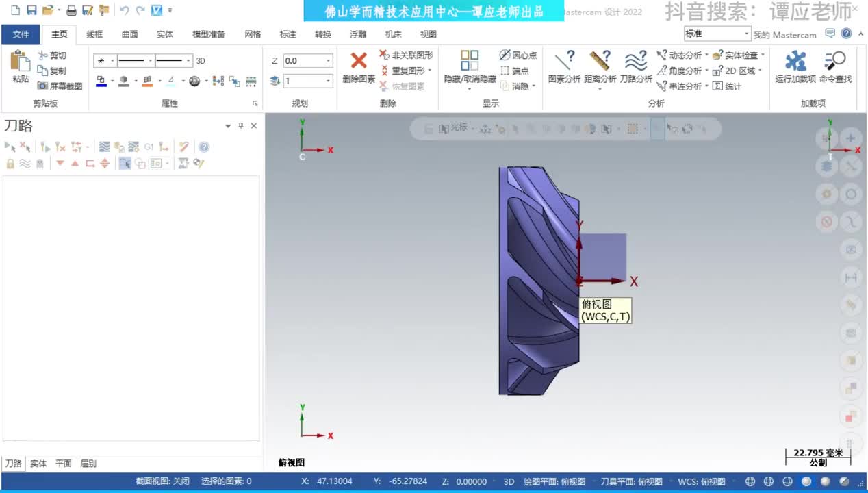This screenshot has height=493, width=868.
Task: Click the 端点 display option
Action: (x=514, y=71)
